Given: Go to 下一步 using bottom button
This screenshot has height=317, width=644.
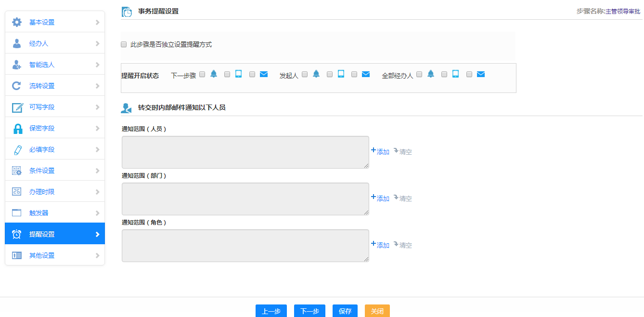Looking at the screenshot, I should point(309,311).
